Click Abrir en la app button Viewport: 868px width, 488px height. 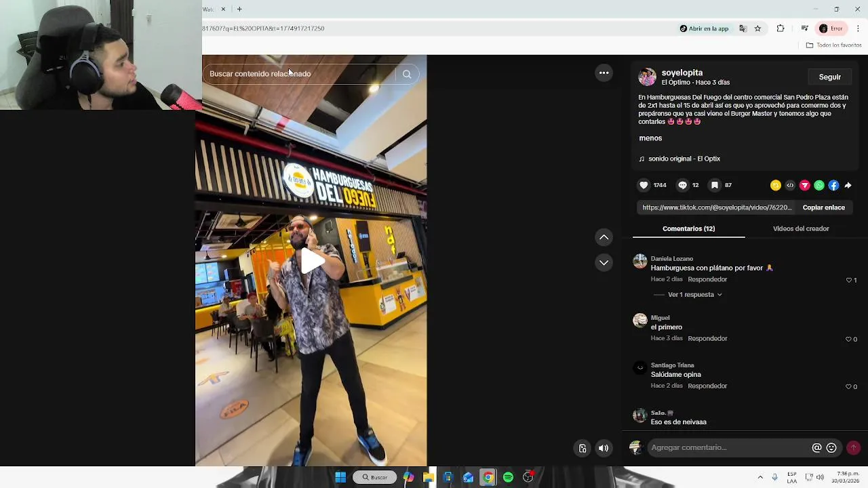[704, 28]
